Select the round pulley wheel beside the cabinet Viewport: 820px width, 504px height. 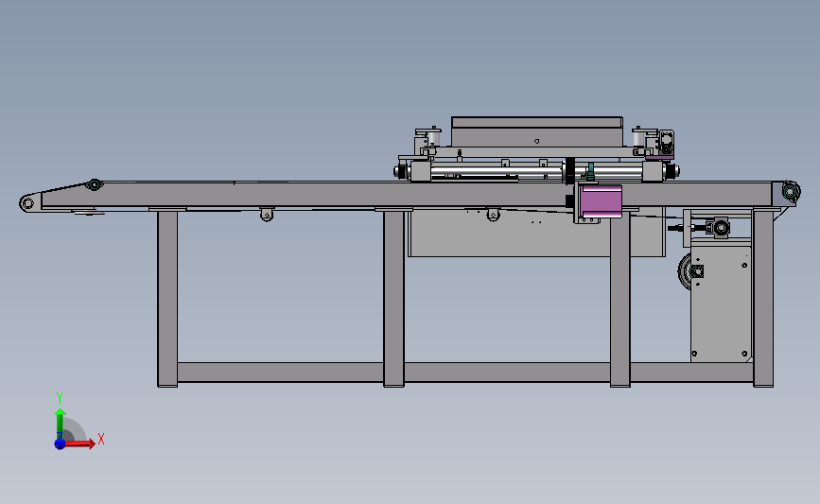pos(685,271)
